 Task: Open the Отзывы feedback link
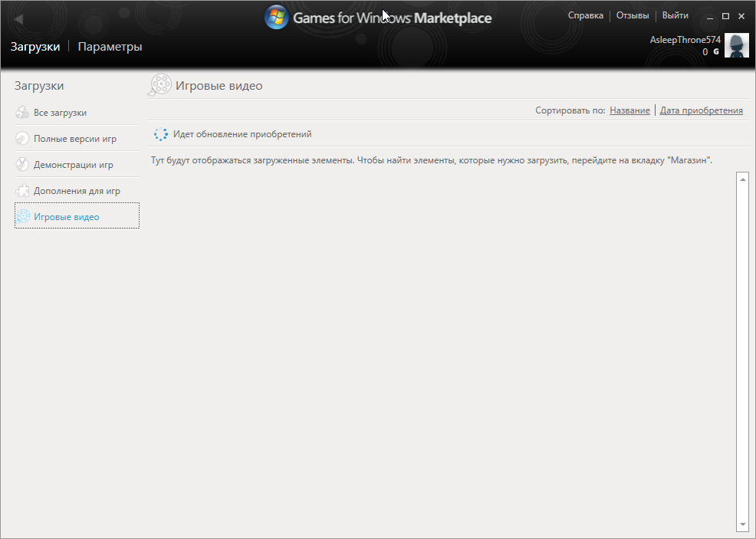633,15
